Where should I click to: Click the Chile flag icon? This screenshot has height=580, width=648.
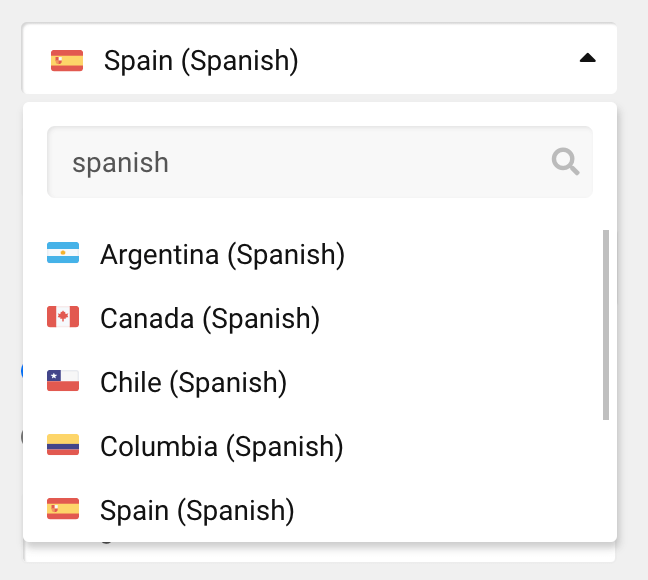pos(63,382)
